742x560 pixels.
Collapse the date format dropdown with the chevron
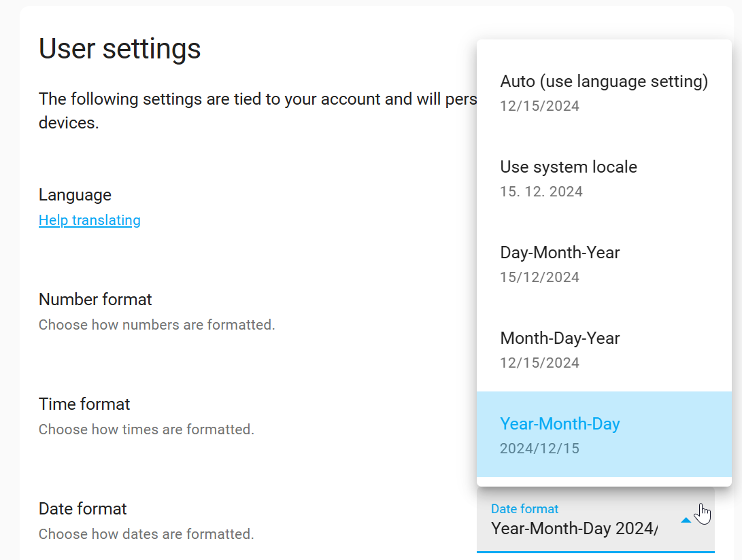[x=686, y=519]
